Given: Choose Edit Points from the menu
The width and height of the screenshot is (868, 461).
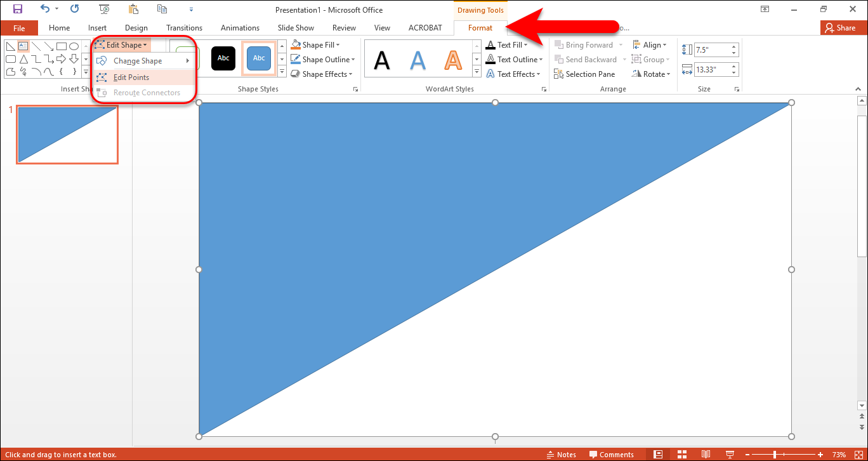Looking at the screenshot, I should [x=143, y=77].
